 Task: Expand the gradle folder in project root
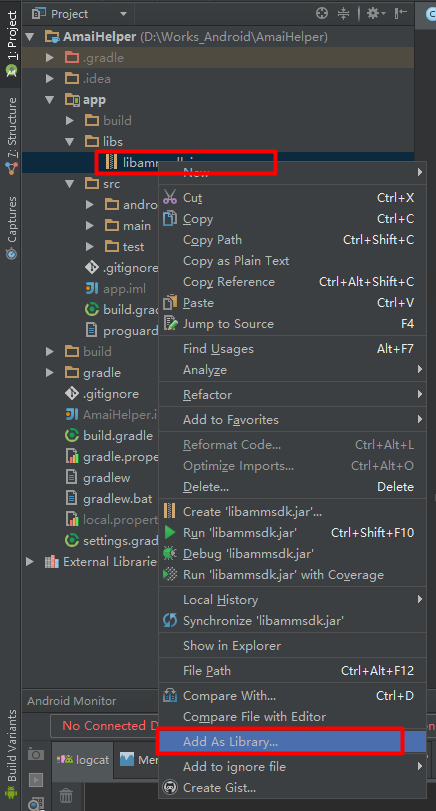(x=50, y=372)
